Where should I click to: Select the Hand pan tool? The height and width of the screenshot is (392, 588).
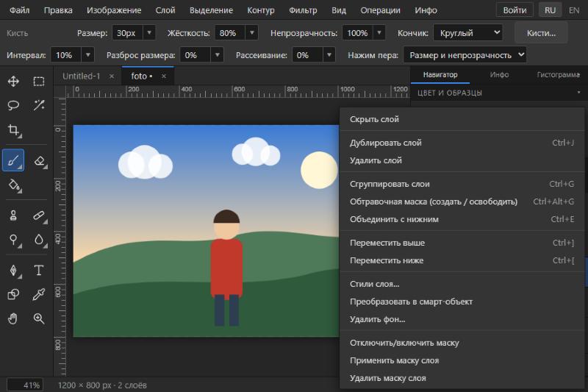13,319
